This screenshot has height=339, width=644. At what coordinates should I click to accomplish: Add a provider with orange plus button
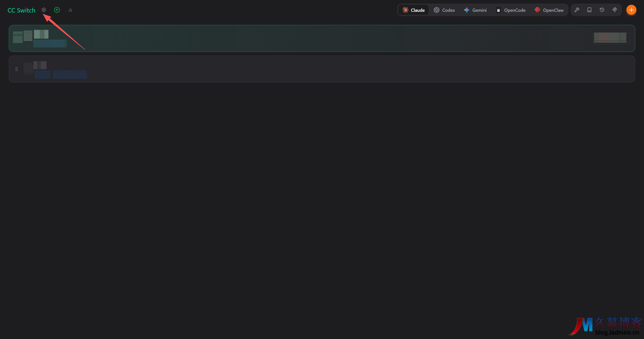[x=631, y=10]
